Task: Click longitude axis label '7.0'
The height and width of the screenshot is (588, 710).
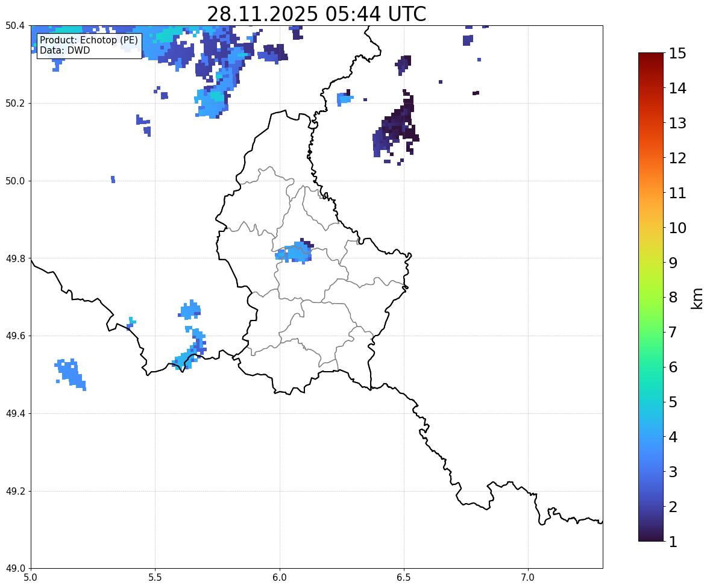Action: point(528,578)
